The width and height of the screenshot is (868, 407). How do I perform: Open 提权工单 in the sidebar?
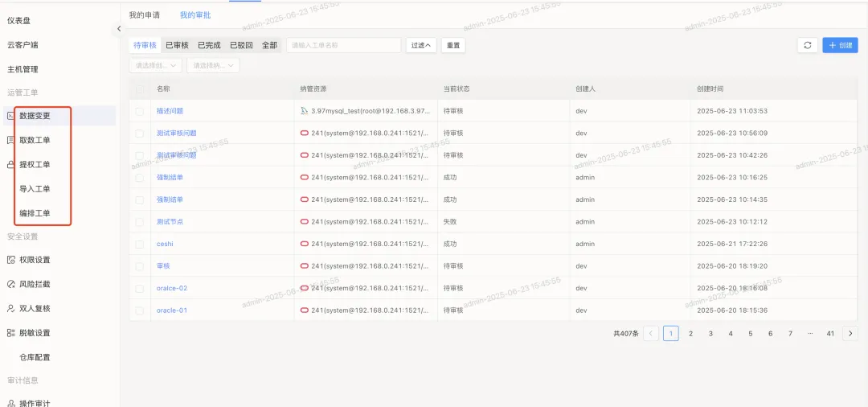[35, 164]
